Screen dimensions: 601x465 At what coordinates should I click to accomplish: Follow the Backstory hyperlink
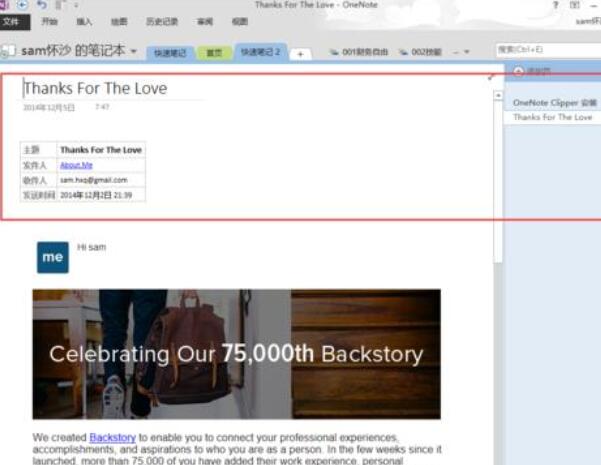click(111, 437)
